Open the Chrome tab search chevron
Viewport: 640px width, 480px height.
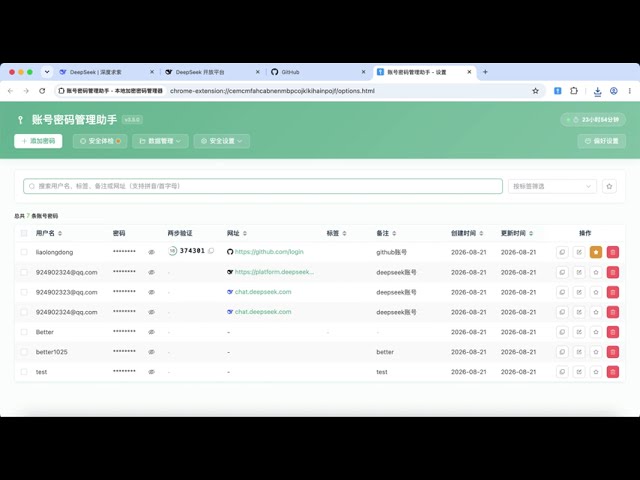[47, 72]
